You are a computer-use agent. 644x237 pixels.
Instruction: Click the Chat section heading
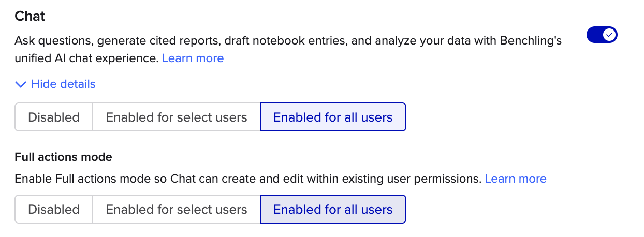pyautogui.click(x=30, y=16)
